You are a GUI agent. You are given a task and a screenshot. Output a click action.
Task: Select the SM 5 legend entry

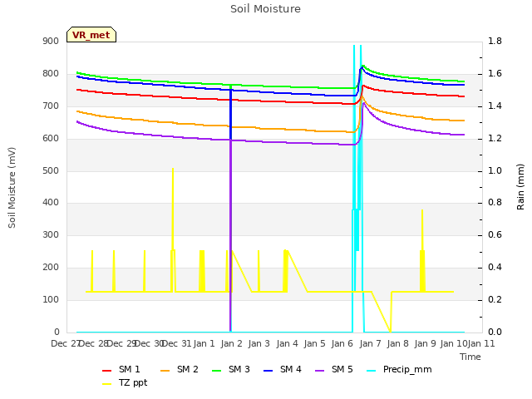(334, 369)
